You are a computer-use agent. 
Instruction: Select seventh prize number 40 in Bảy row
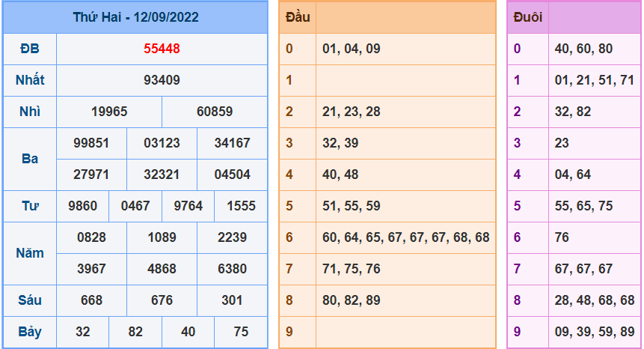coord(188,332)
